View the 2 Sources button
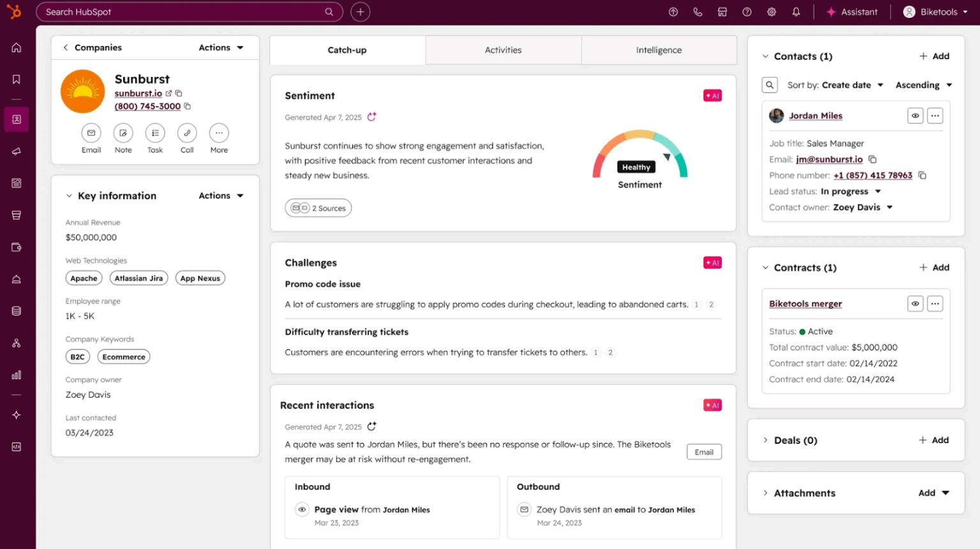 (x=318, y=208)
